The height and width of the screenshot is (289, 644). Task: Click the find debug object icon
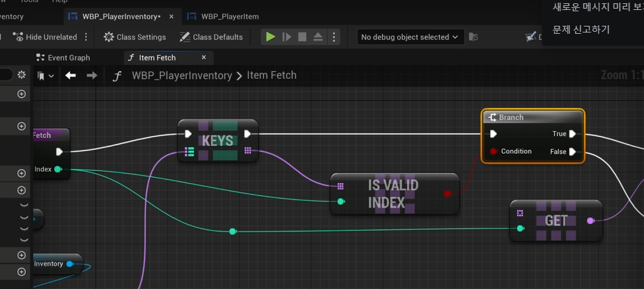point(473,37)
